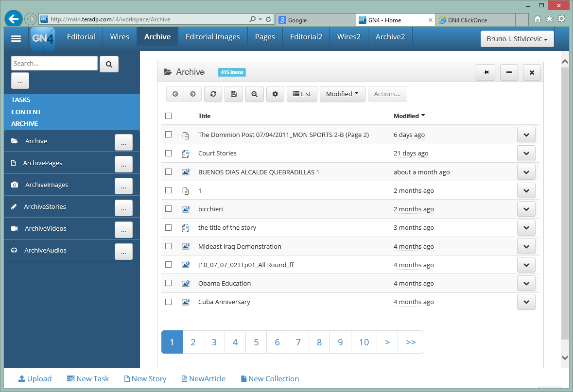
Task: Open the Modified sort dropdown button
Action: pyautogui.click(x=343, y=94)
